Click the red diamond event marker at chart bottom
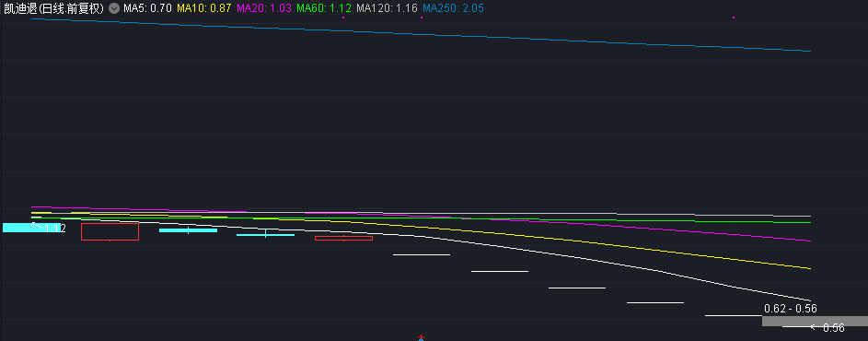 click(421, 337)
